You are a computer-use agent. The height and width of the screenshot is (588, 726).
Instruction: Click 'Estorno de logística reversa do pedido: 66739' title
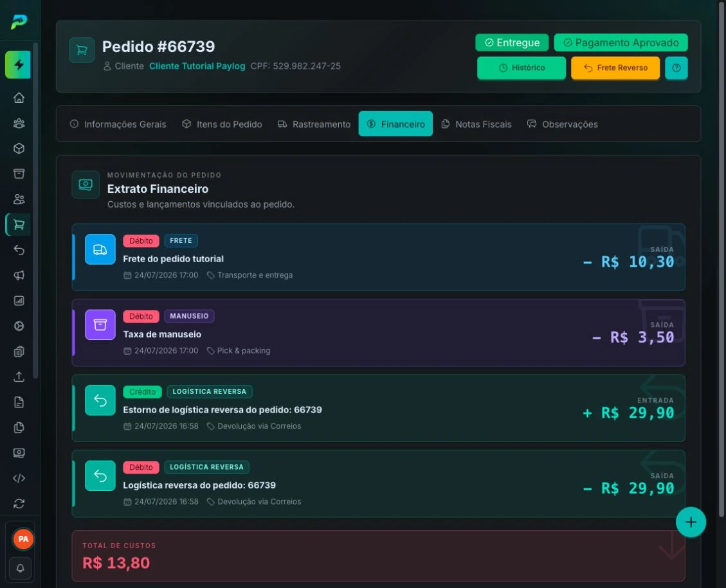[x=222, y=410]
